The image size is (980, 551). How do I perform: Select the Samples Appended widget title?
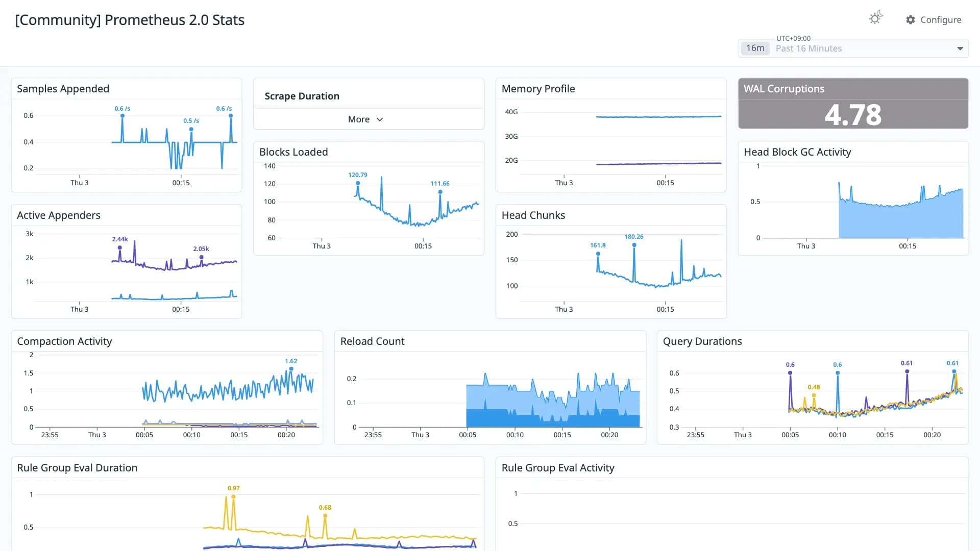coord(63,89)
